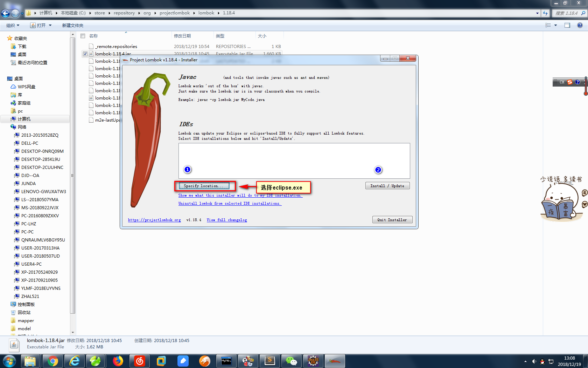Uncheck the lombok-1.18.4.jar file checkbox
Viewport: 588px width, 368px height.
85,54
